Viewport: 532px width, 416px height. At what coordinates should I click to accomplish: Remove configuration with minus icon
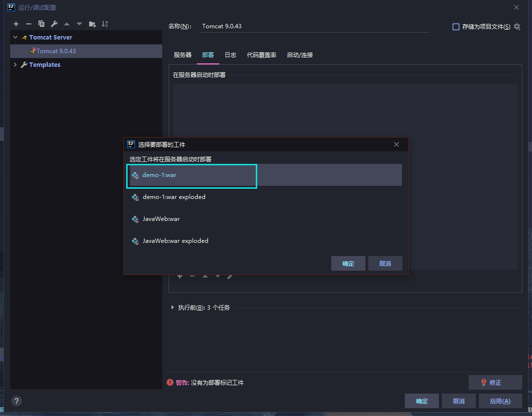pyautogui.click(x=29, y=24)
